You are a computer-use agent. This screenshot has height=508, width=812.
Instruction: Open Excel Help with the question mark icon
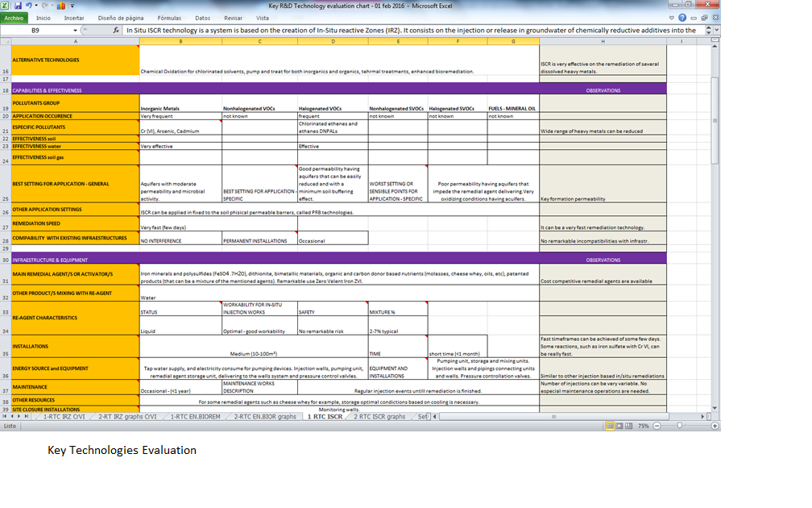pyautogui.click(x=683, y=17)
